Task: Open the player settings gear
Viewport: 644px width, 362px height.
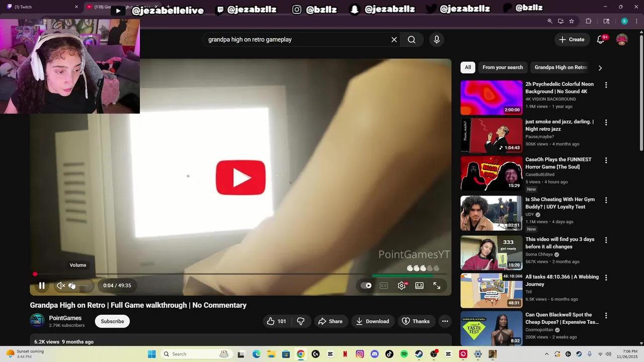Action: (x=401, y=286)
